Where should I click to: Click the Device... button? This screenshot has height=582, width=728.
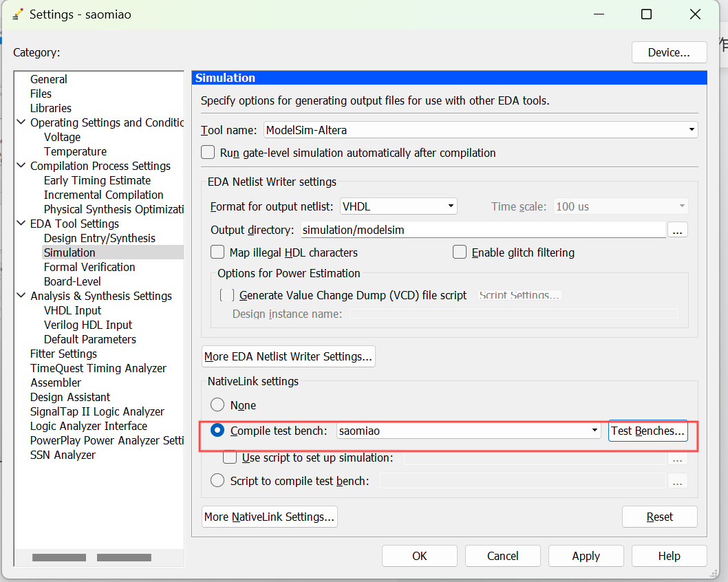(x=669, y=52)
